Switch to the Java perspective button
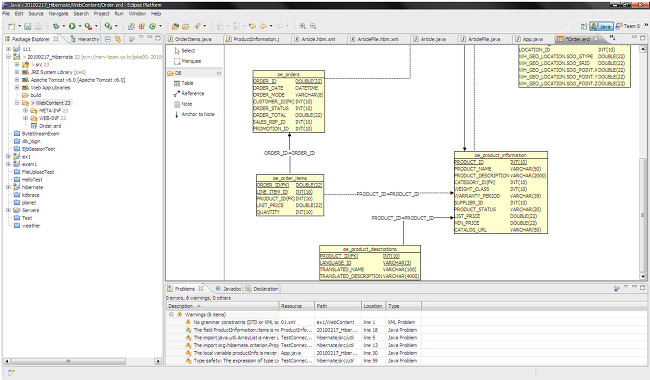Viewport: 650px width, 380px height. coord(601,26)
